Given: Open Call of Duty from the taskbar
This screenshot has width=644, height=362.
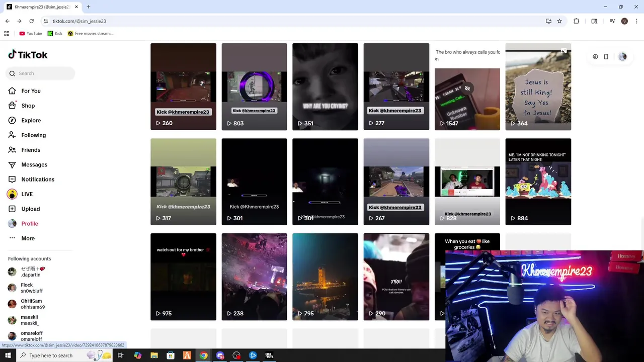Looking at the screenshot, I should [x=269, y=355].
